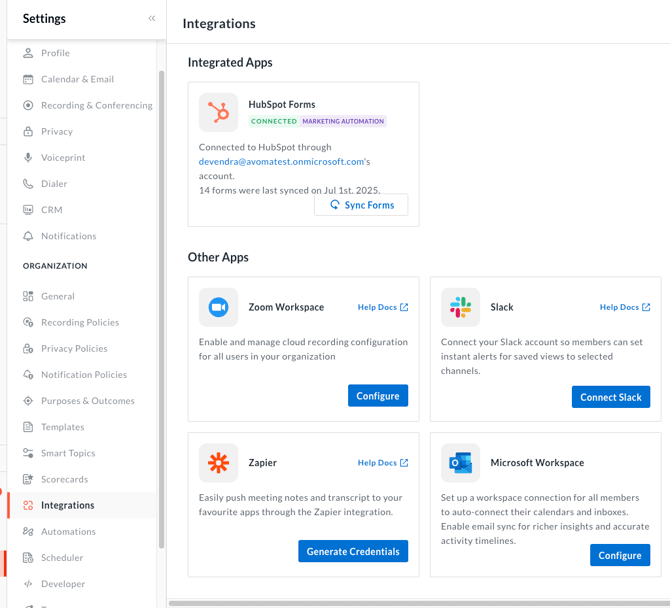This screenshot has width=670, height=608.
Task: Click the Recording Policies icon
Action: tap(28, 322)
